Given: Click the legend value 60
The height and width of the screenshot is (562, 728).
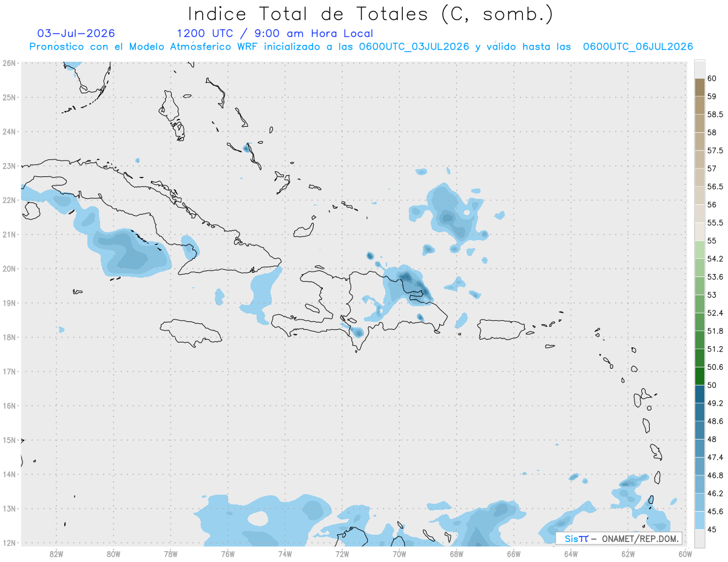Looking at the screenshot, I should pyautogui.click(x=712, y=78).
